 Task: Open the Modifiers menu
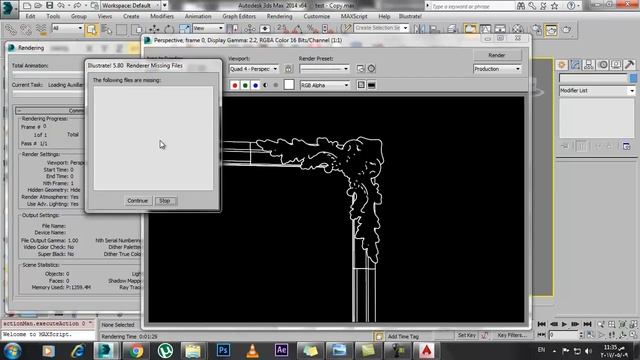[x=162, y=16]
